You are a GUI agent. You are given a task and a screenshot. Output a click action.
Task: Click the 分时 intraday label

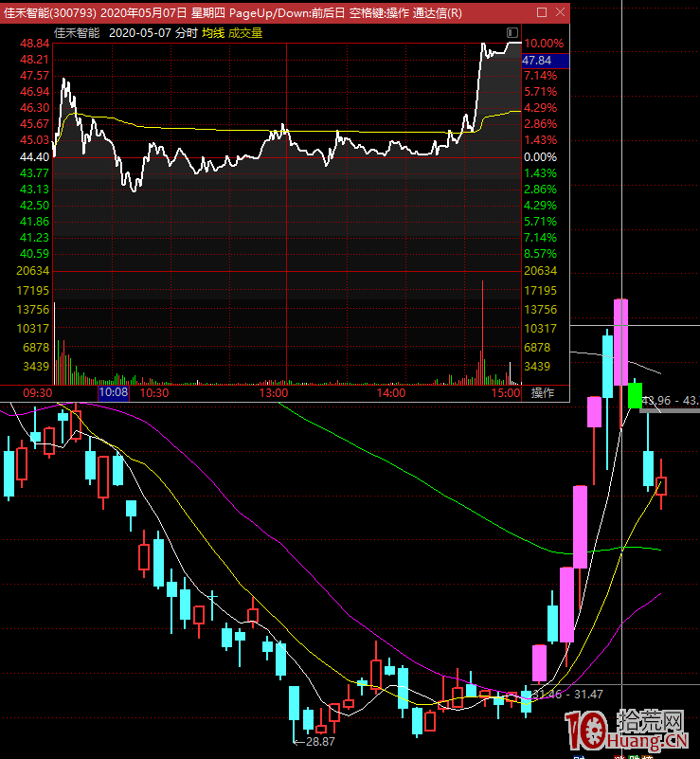pos(187,32)
